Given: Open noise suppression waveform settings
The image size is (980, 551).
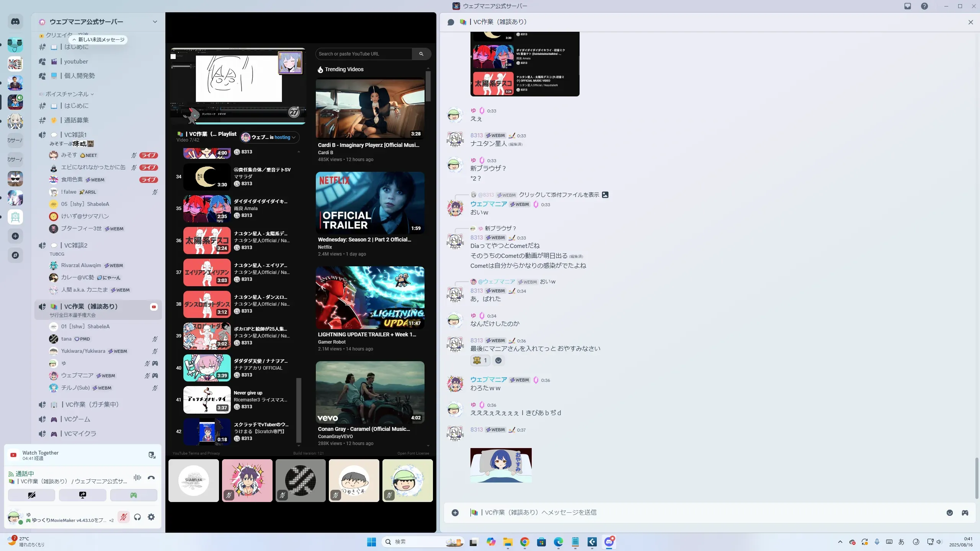Looking at the screenshot, I should (137, 478).
